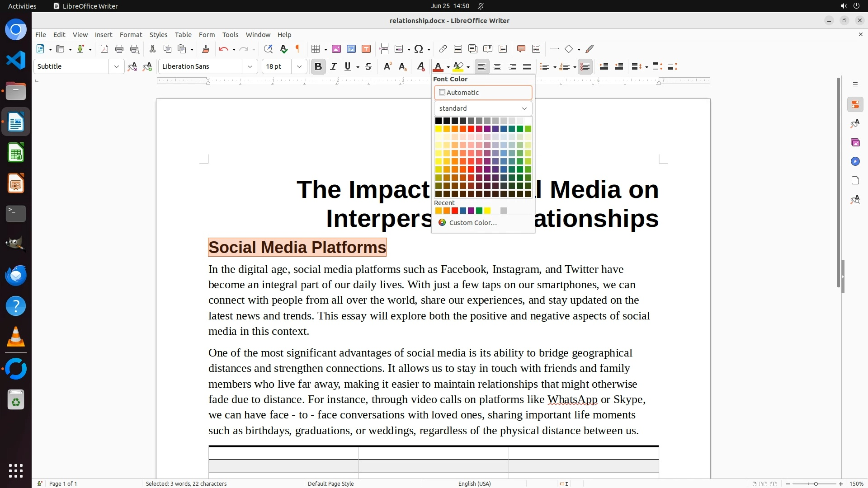
Task: Expand the standard palette dropdown
Action: click(x=483, y=108)
